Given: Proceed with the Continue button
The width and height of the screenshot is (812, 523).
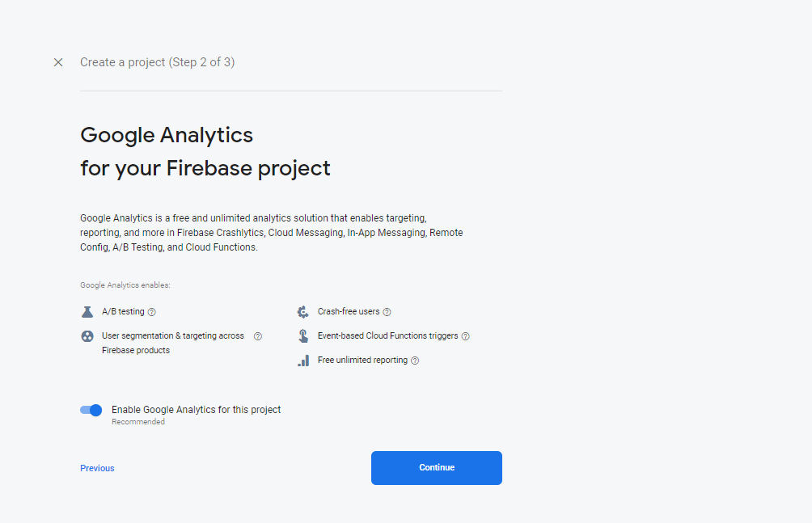Looking at the screenshot, I should point(437,467).
